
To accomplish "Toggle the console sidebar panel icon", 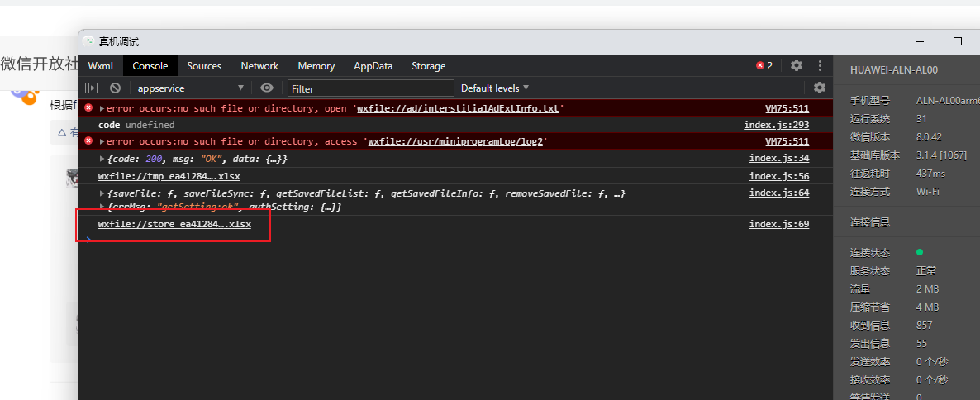I will 92,88.
